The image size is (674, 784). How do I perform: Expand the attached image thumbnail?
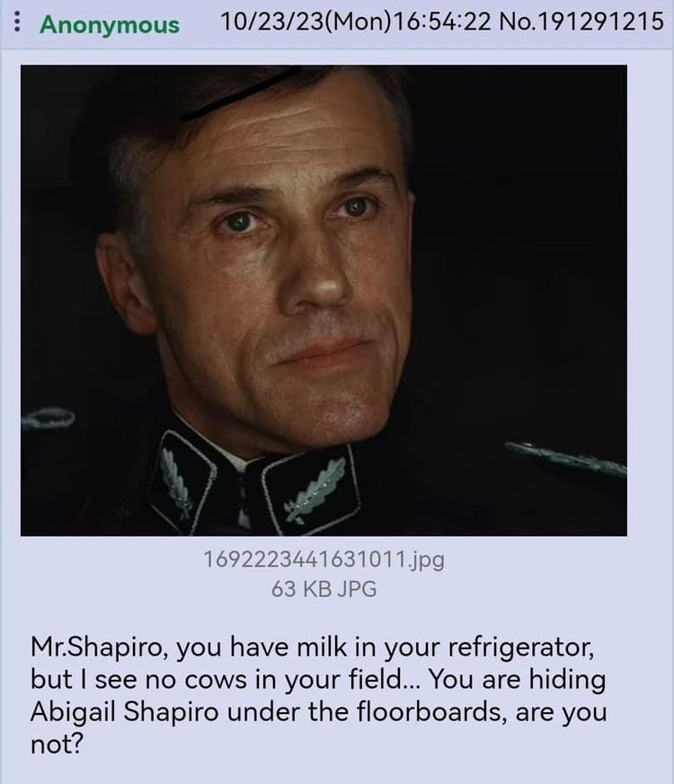pyautogui.click(x=324, y=300)
